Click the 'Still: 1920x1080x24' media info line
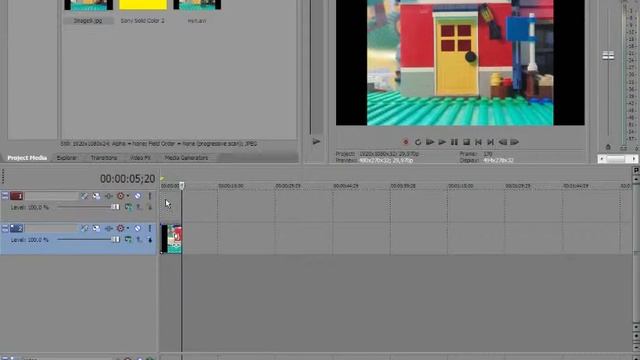The width and height of the screenshot is (640, 360). pos(159,144)
